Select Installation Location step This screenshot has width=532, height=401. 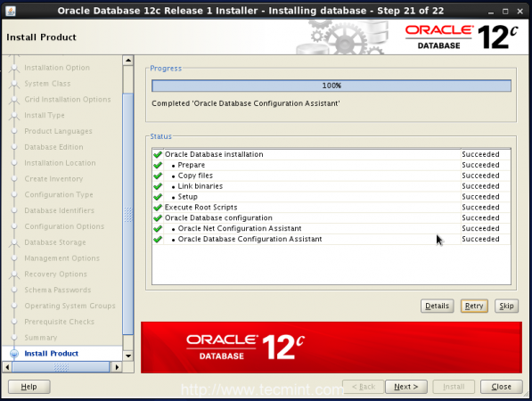(60, 163)
